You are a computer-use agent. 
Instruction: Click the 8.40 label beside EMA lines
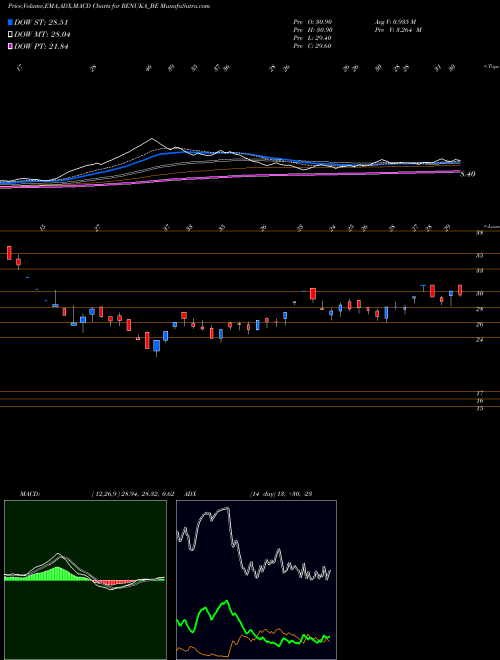point(468,174)
